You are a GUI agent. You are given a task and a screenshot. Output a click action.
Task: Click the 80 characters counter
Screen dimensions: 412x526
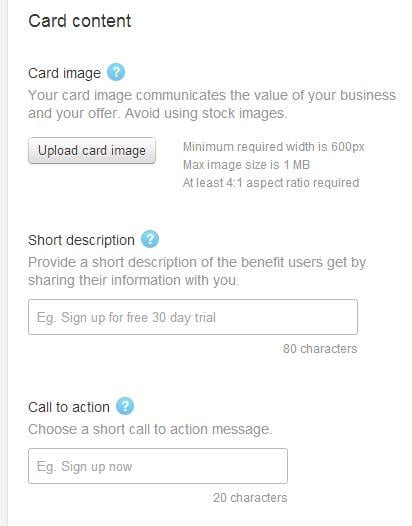pyautogui.click(x=320, y=349)
